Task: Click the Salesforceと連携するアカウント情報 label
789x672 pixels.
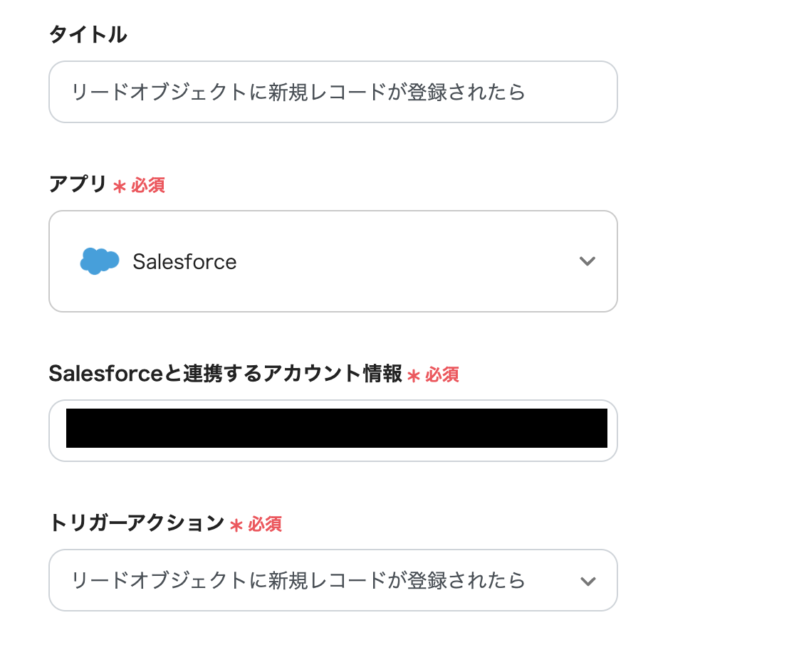Action: (225, 374)
